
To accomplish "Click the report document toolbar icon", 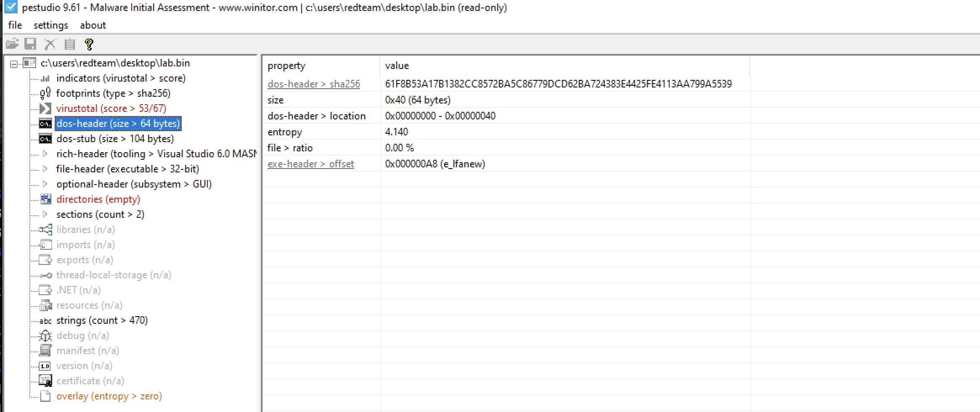I will [70, 44].
